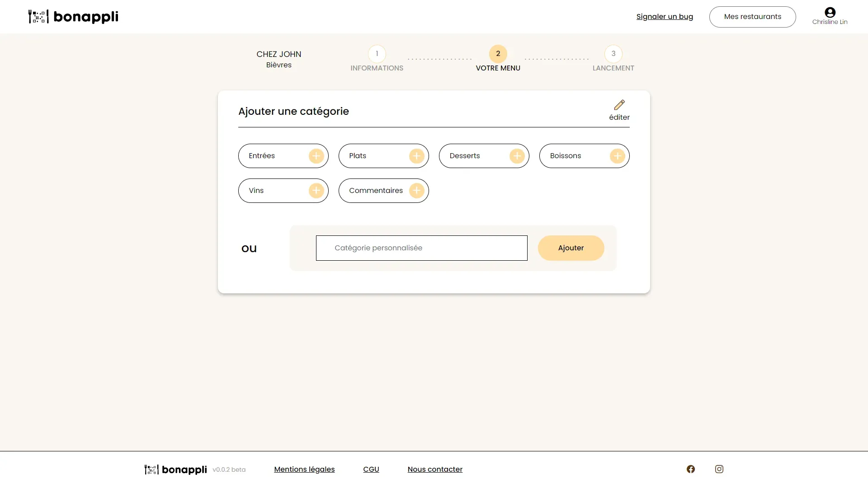Open the Instagram icon in footer
868x488 pixels.
pyautogui.click(x=719, y=469)
